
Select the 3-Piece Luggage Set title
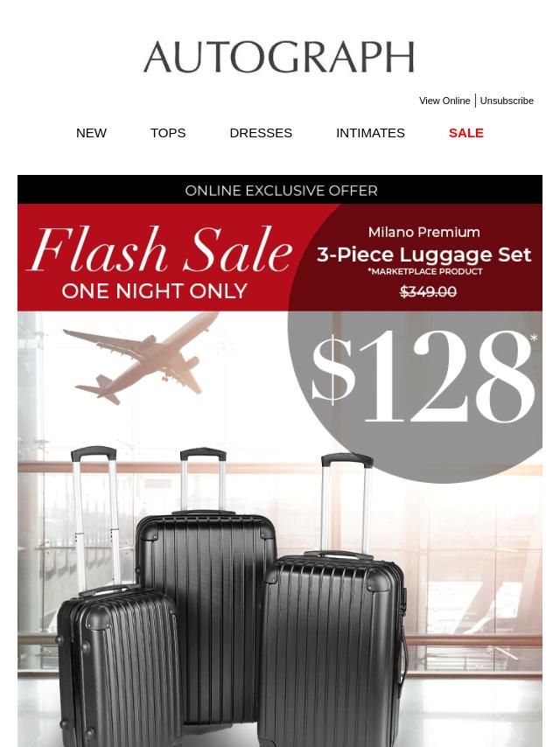pos(423,255)
